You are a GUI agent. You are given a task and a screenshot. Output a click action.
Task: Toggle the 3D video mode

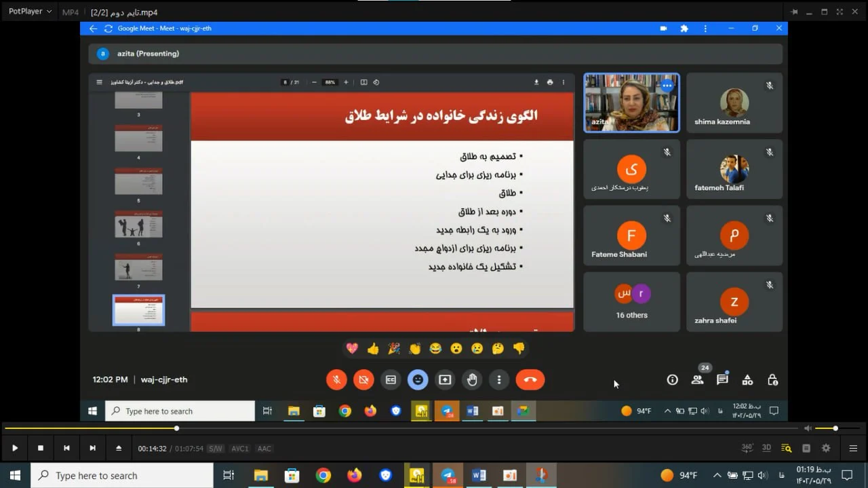pos(766,448)
